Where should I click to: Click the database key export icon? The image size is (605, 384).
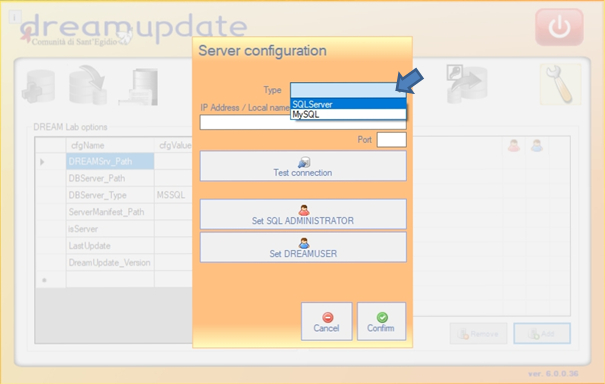tap(466, 84)
